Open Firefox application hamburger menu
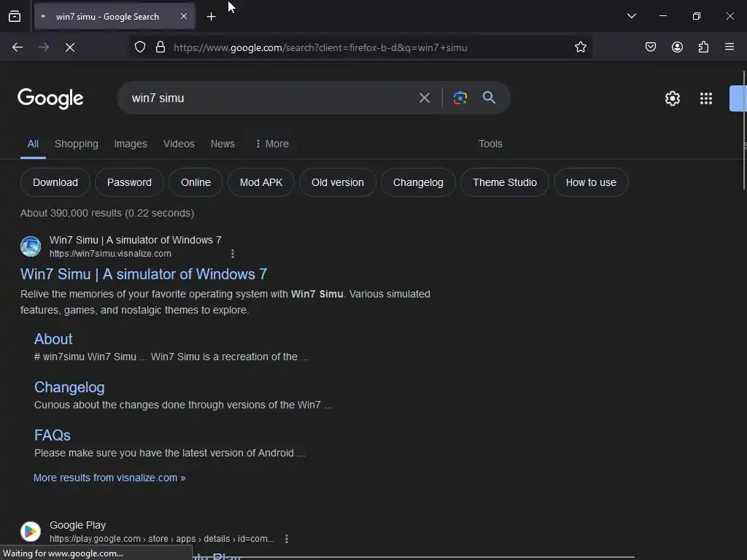Viewport: 747px width, 560px height. [x=729, y=47]
